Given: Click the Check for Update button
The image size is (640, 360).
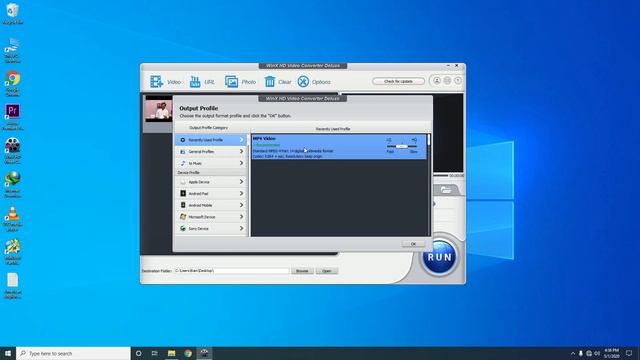Looking at the screenshot, I should pyautogui.click(x=398, y=81).
